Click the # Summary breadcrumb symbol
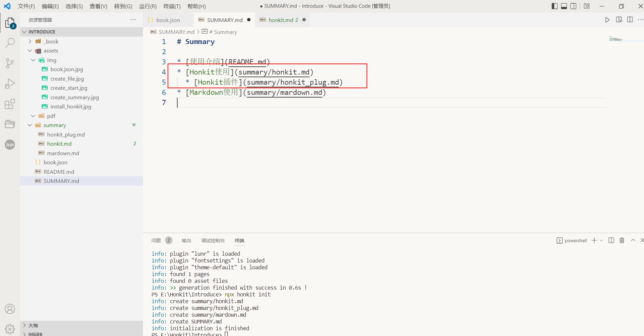The height and width of the screenshot is (336, 644). 223,32
